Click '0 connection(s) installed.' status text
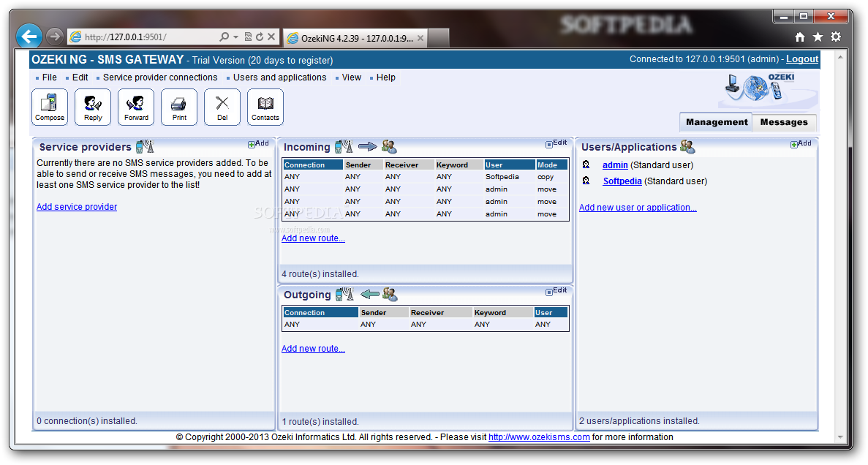Screen dimensions: 868x465 87,421
